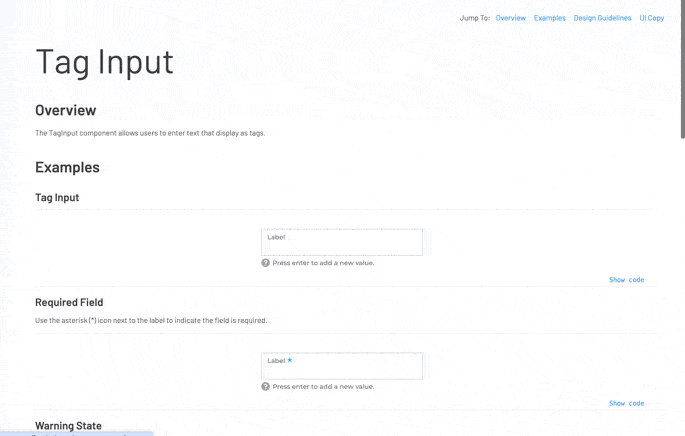This screenshot has height=436, width=685.
Task: Click help icon under Required Field input
Action: (x=265, y=386)
